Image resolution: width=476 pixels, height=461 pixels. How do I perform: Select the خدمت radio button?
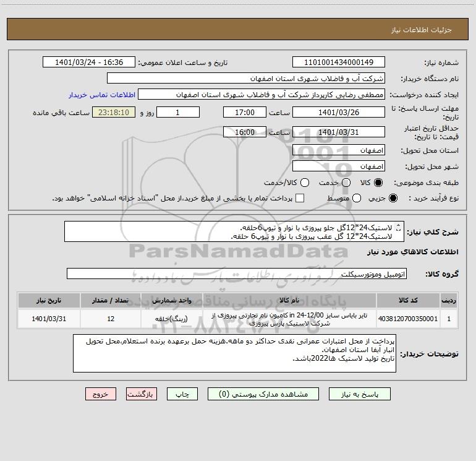[x=346, y=183]
